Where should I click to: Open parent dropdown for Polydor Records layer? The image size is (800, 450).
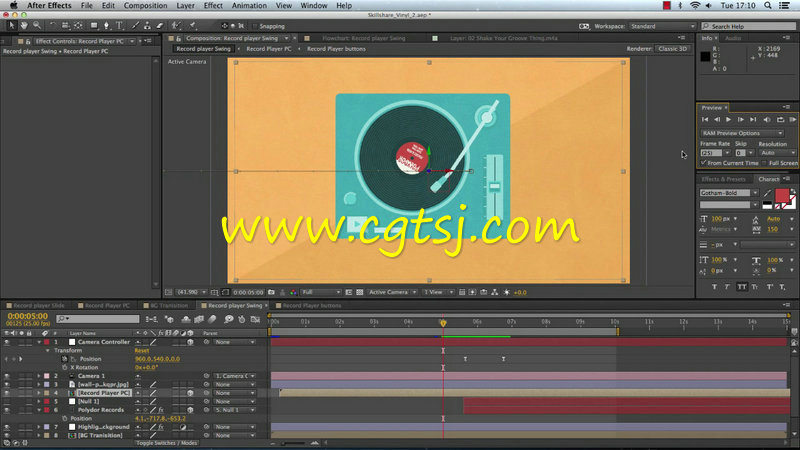[235, 410]
